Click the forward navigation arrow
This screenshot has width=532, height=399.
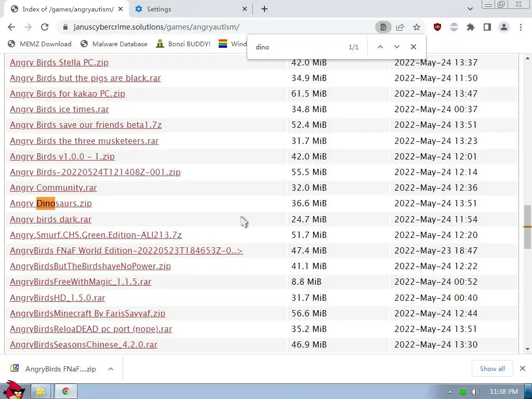pos(28,27)
